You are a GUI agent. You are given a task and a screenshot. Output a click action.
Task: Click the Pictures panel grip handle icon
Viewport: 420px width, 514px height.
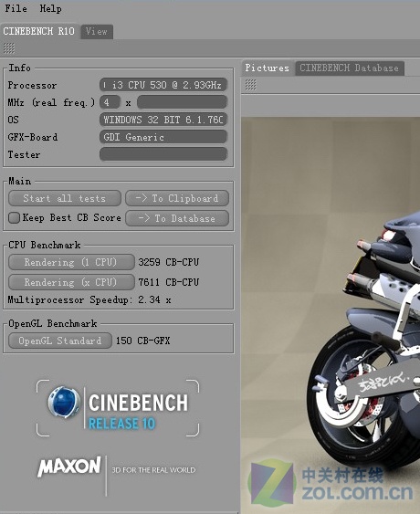250,85
